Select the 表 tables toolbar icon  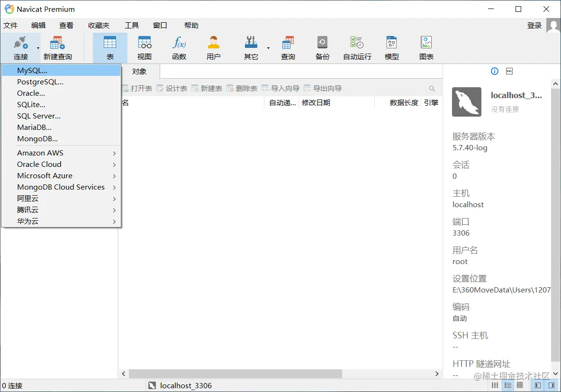pyautogui.click(x=110, y=48)
